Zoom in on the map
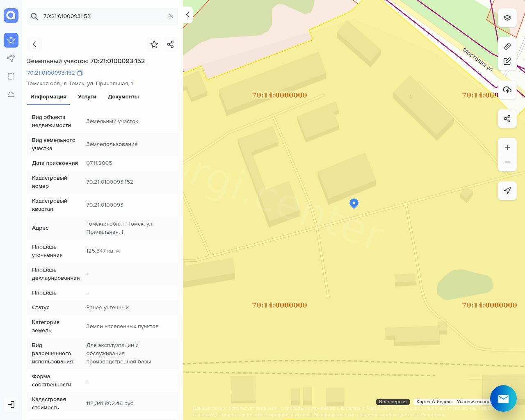 pyautogui.click(x=507, y=147)
